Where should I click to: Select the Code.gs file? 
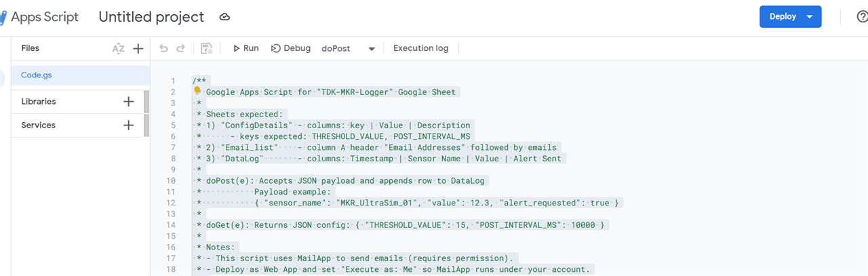click(37, 75)
